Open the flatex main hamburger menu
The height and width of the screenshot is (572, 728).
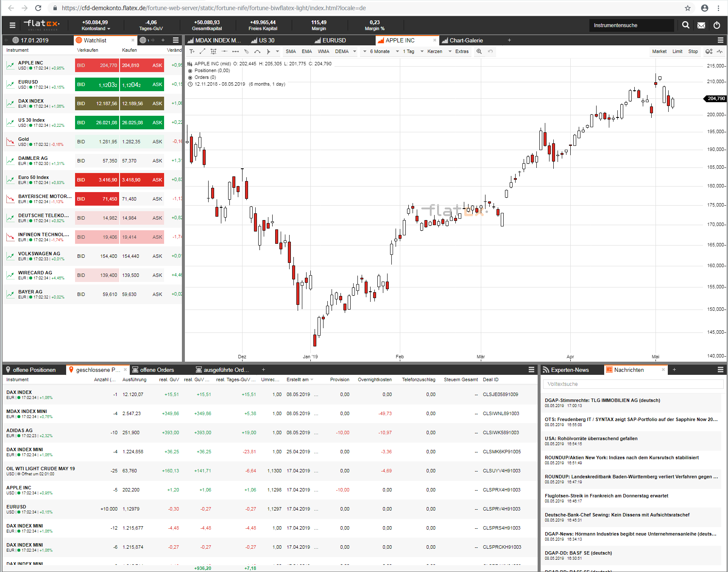click(12, 25)
